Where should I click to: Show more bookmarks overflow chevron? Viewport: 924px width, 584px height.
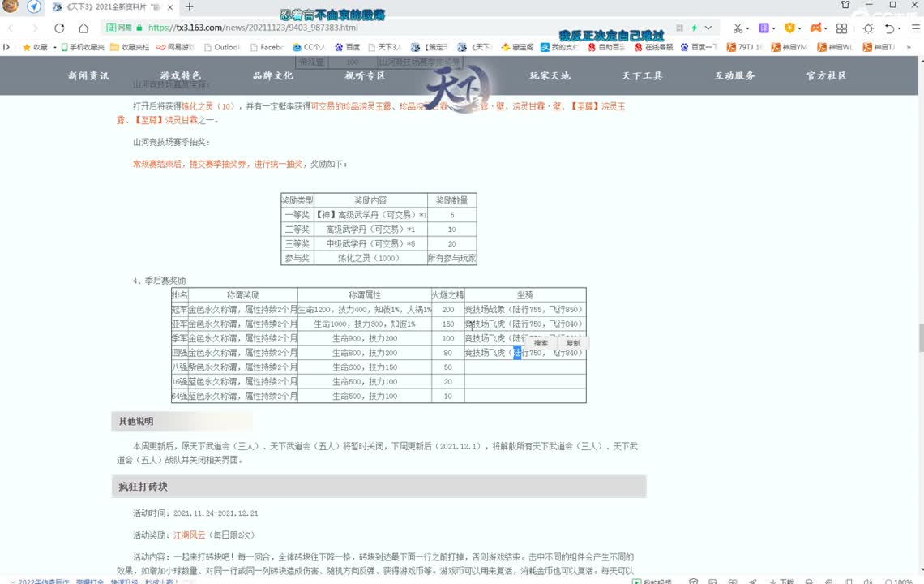tap(909, 47)
